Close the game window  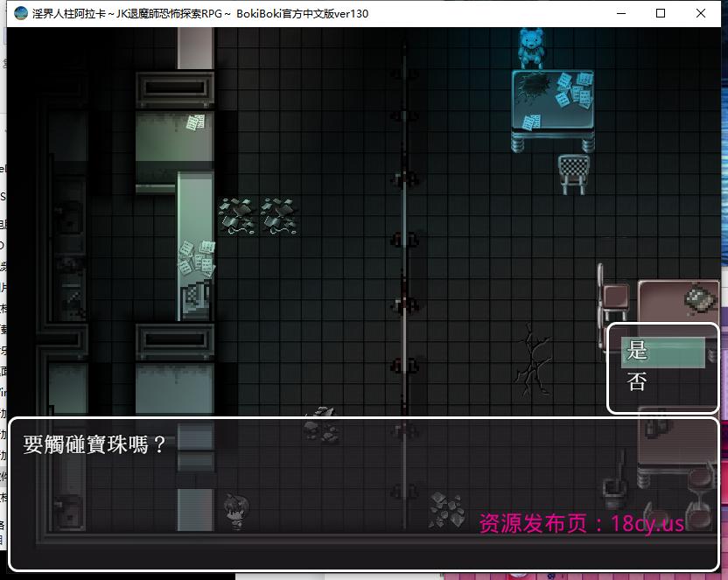pos(701,13)
